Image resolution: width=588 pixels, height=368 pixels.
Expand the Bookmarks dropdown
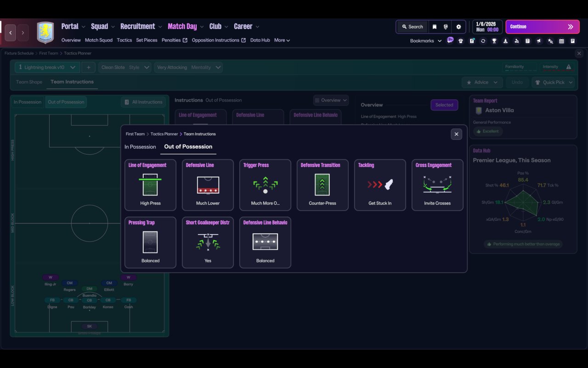point(426,41)
